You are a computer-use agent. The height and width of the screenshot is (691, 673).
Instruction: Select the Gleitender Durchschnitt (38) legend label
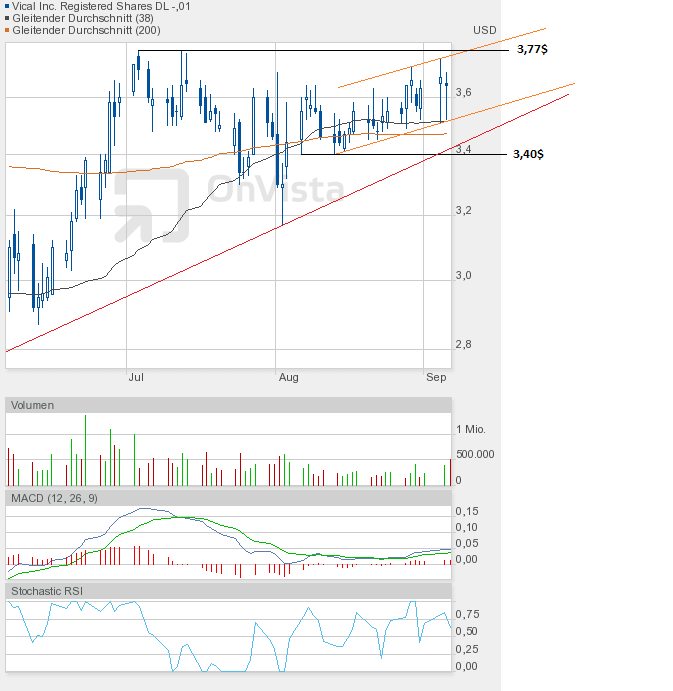pos(81,18)
